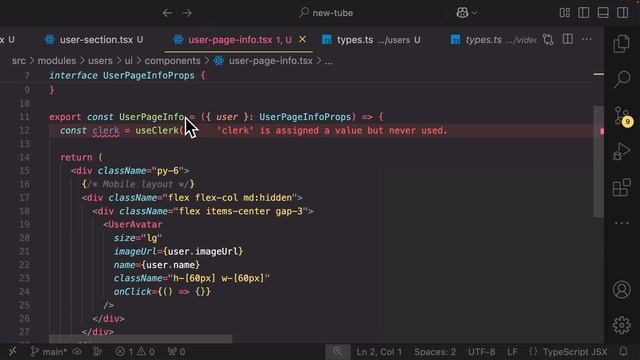Viewport: 640px width, 360px height.
Task: Select the src breadcrumb
Action: (x=18, y=61)
